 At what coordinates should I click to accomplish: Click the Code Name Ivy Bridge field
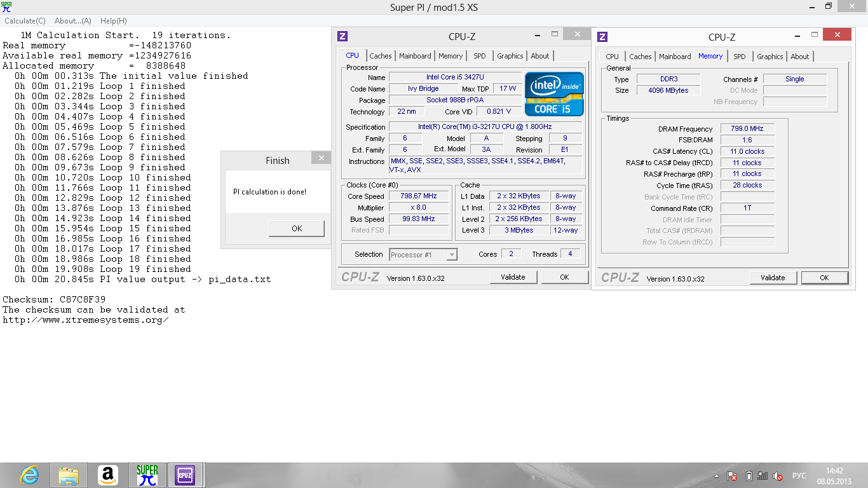tap(423, 89)
